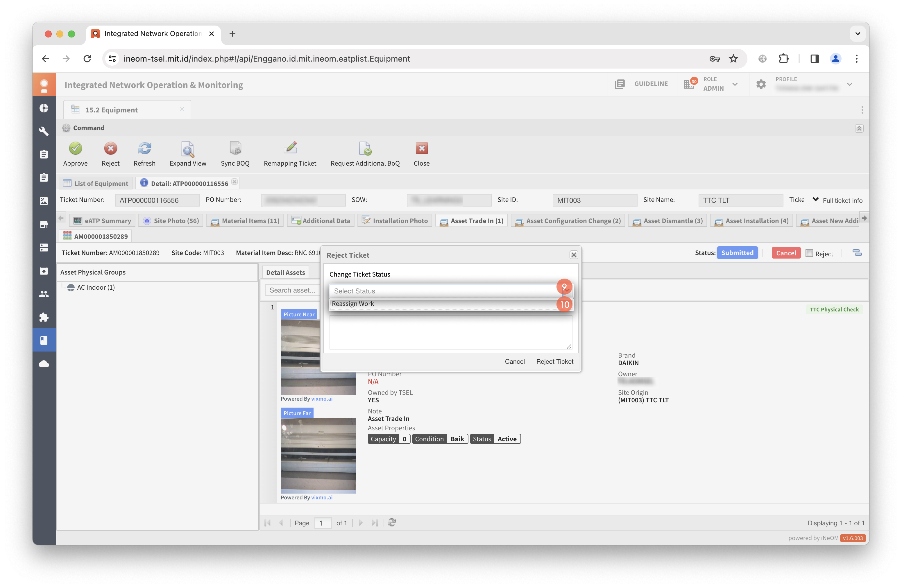This screenshot has height=588, width=902.
Task: Open browser extensions puzzle icon
Action: 784,58
